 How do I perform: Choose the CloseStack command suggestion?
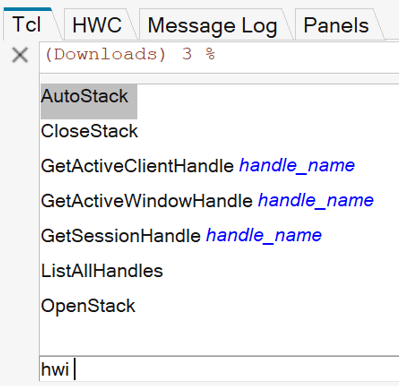[x=89, y=131]
